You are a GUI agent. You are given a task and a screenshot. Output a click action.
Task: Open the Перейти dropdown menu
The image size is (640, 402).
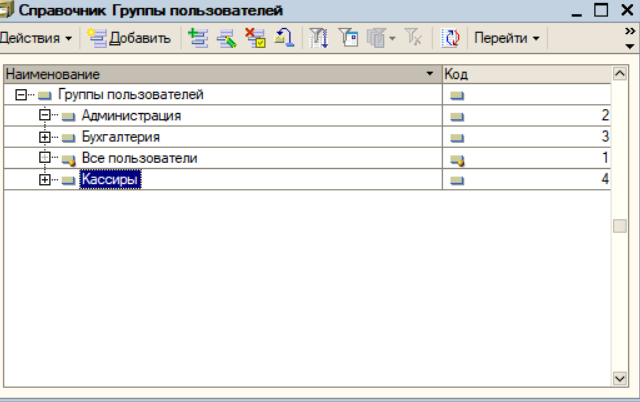pos(507,38)
